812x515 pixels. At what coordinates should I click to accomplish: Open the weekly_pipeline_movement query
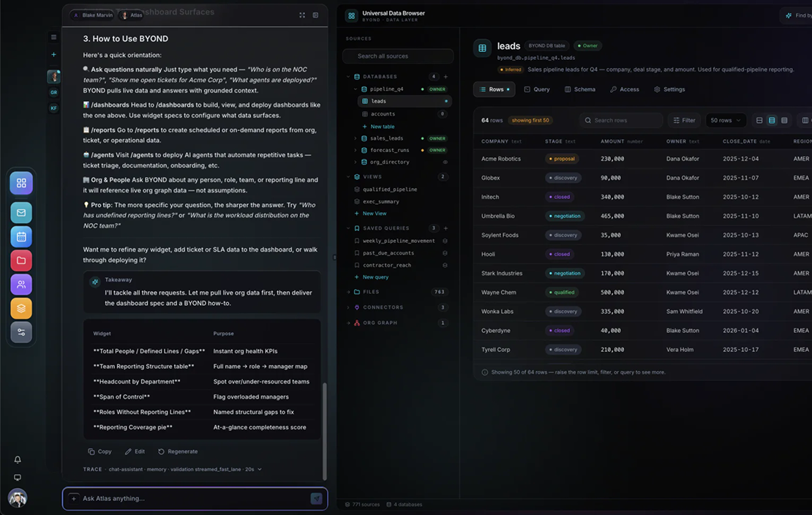400,241
